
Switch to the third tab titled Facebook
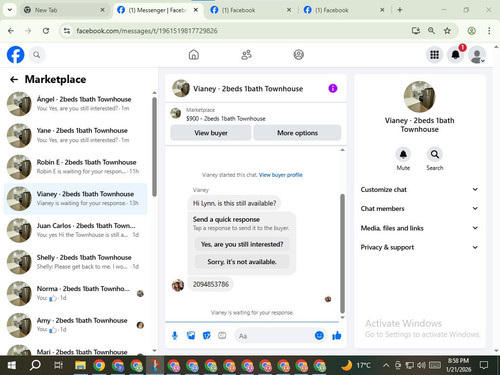click(251, 10)
